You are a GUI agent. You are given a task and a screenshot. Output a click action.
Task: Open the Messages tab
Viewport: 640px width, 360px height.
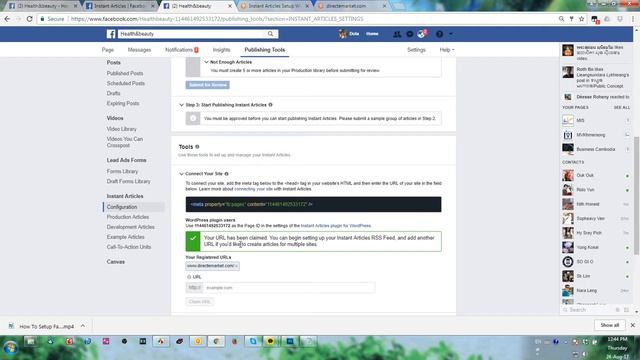139,50
